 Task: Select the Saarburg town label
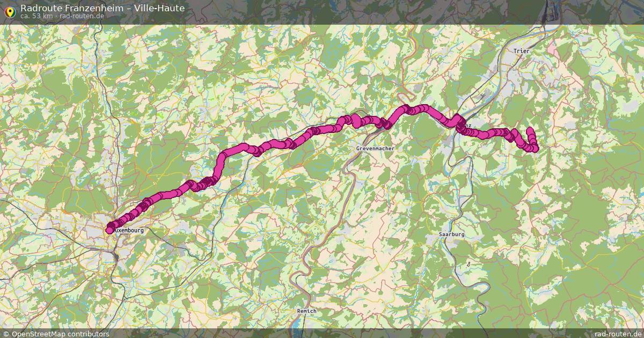point(451,234)
